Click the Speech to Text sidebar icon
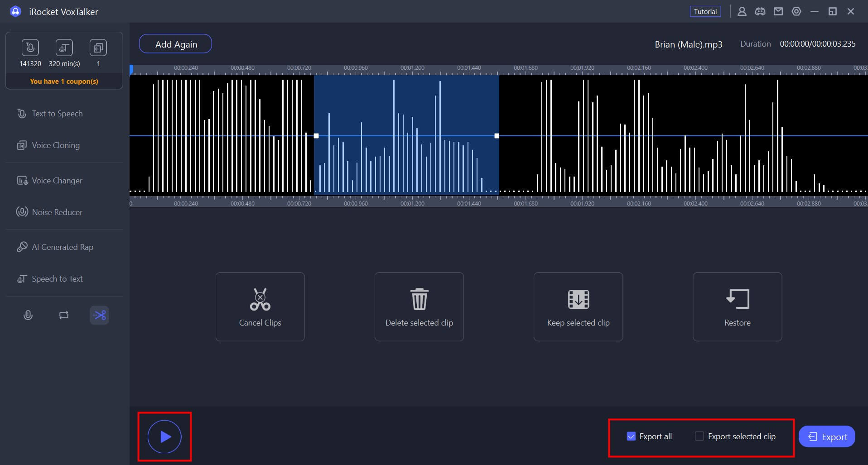The width and height of the screenshot is (868, 465). [x=22, y=279]
